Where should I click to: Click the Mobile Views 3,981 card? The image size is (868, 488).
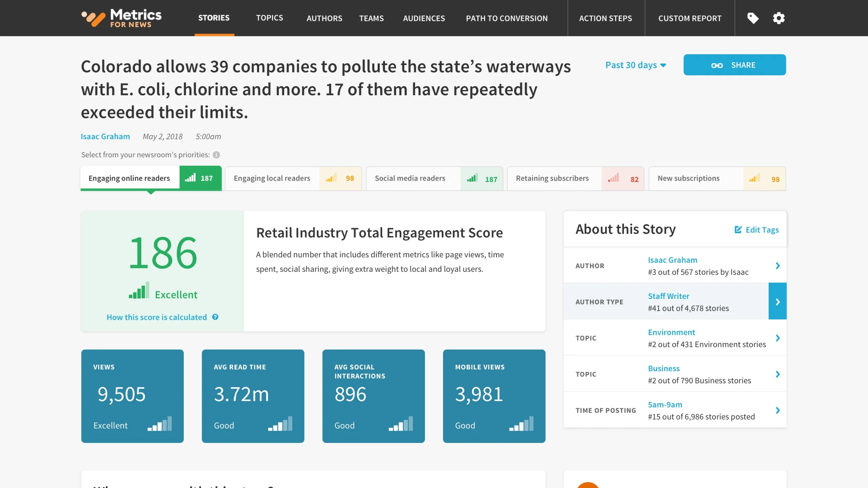pyautogui.click(x=494, y=396)
